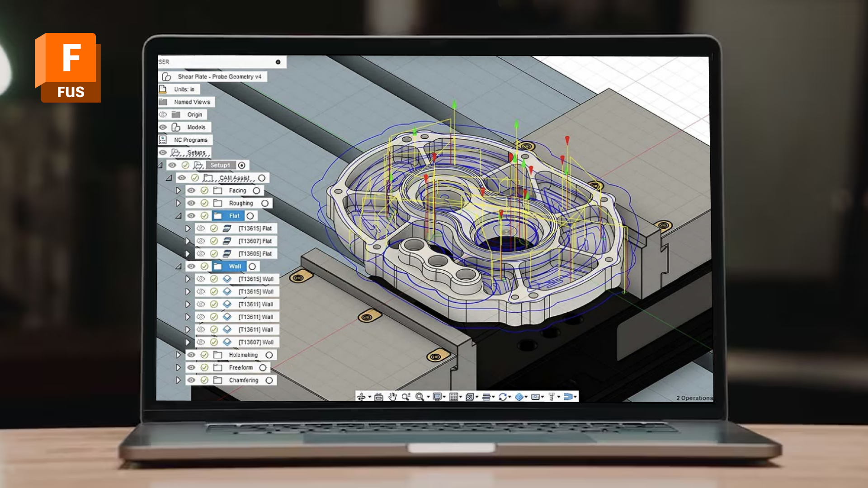Click the contour icon on T13607 Wall
The image size is (868, 488).
click(227, 343)
